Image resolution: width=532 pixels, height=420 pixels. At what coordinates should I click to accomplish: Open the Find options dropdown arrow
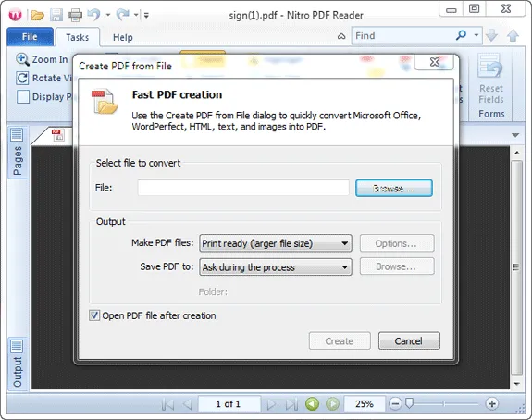point(476,35)
